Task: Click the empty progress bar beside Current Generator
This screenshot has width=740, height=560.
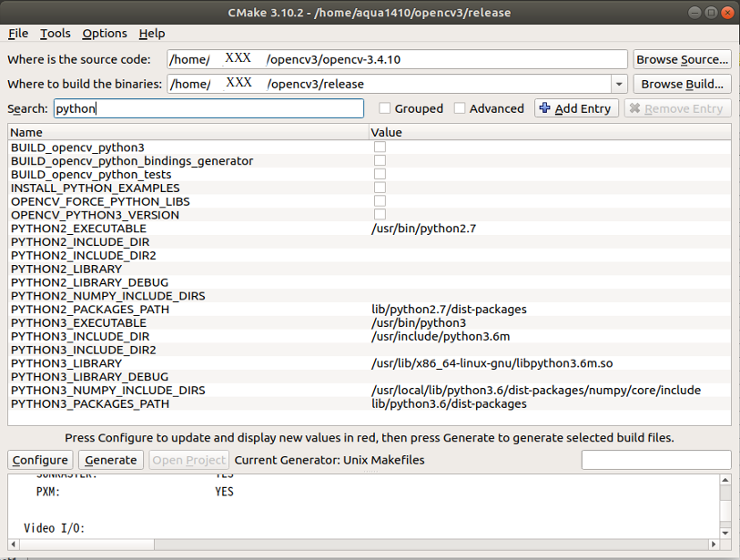Action: [656, 460]
